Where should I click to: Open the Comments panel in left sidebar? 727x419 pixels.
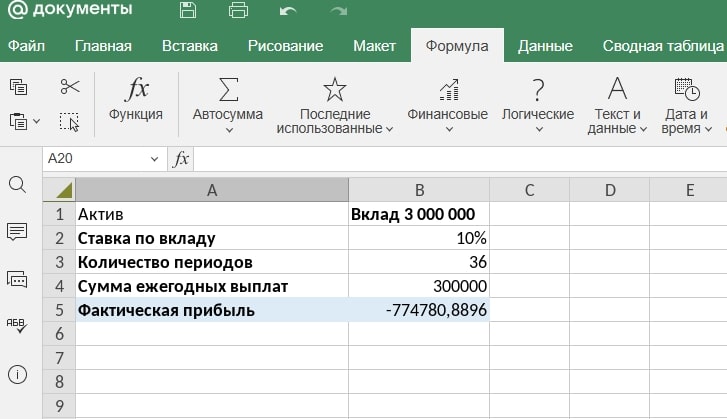[x=17, y=231]
